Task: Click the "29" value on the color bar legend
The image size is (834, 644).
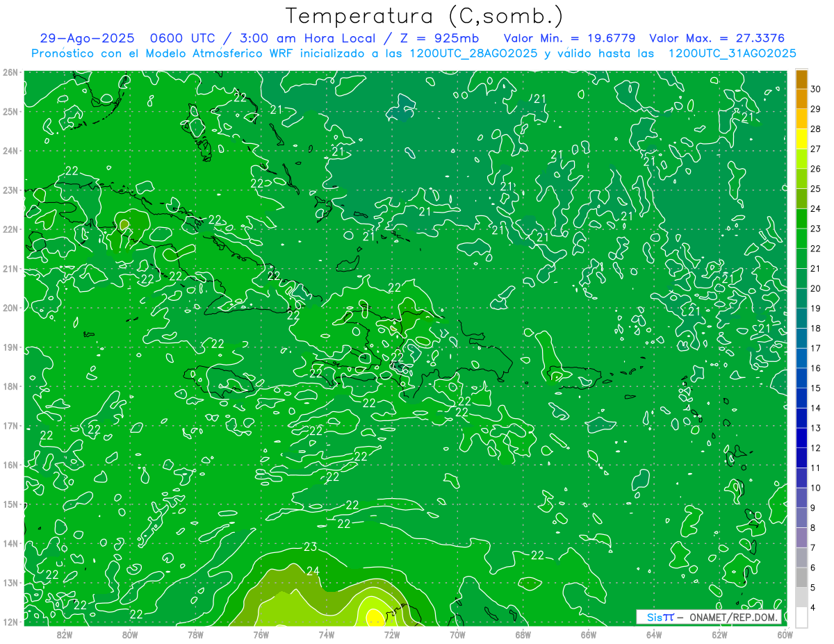Action: pyautogui.click(x=816, y=109)
